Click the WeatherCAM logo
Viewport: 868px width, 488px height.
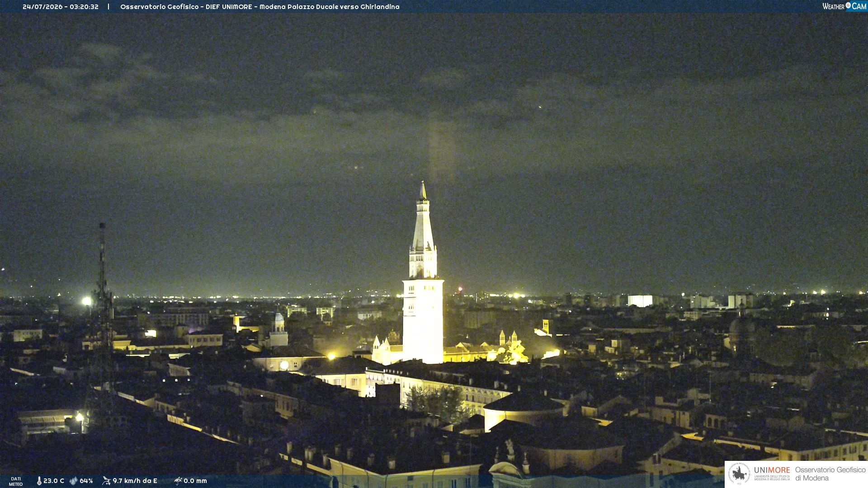[x=844, y=6]
